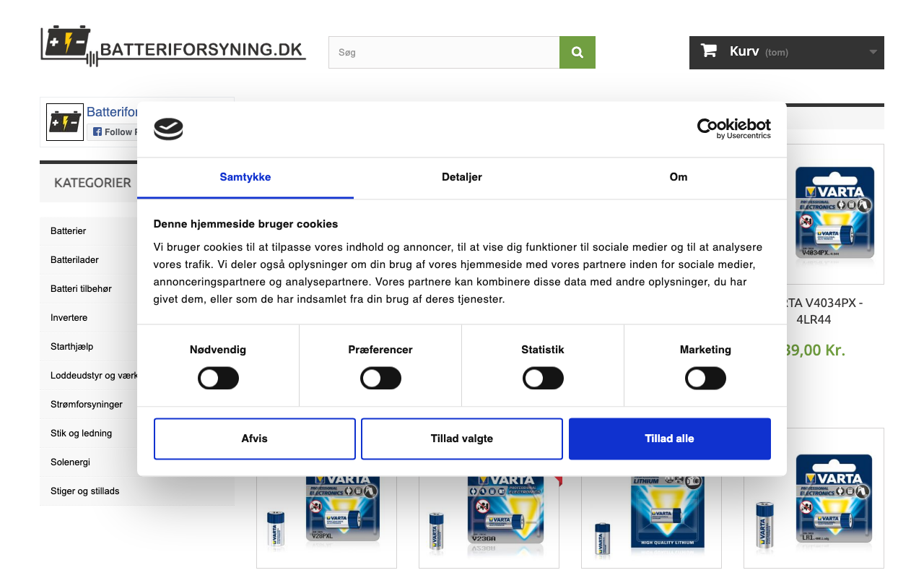Open the Loddeudstyr og værktøj category
Viewport: 924px width, 578px height.
pyautogui.click(x=94, y=376)
